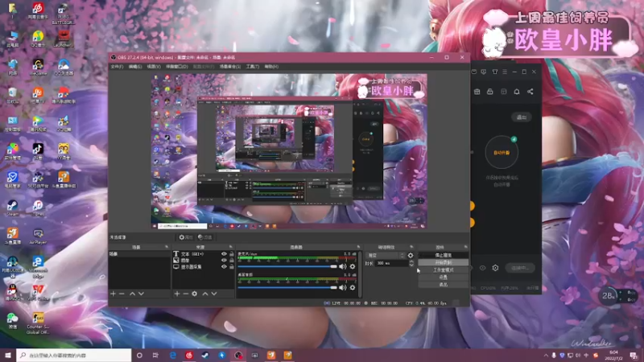Open the scene transition type dropdown
Image resolution: width=644 pixels, height=362 pixels.
(x=386, y=255)
